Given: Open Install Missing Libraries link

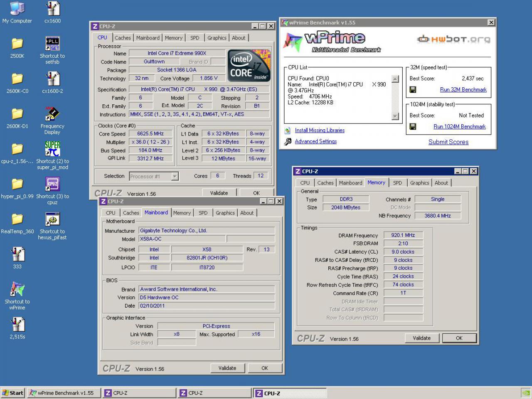Looking at the screenshot, I should pyautogui.click(x=320, y=131).
